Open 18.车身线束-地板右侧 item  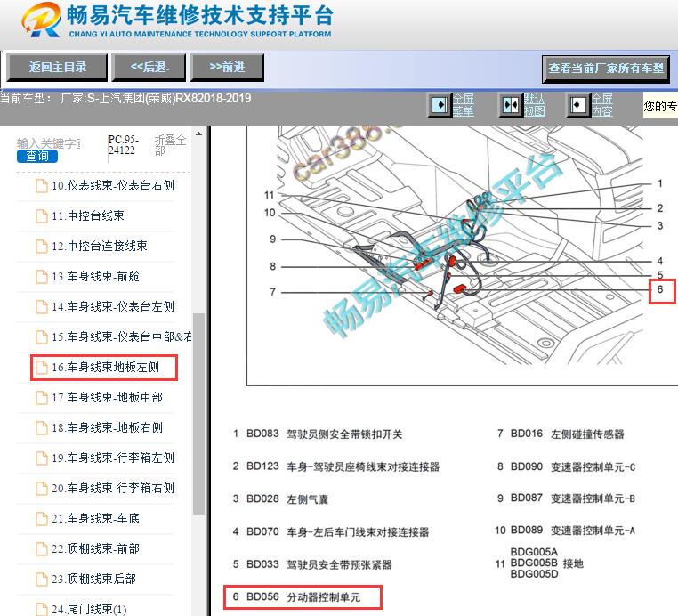108,428
